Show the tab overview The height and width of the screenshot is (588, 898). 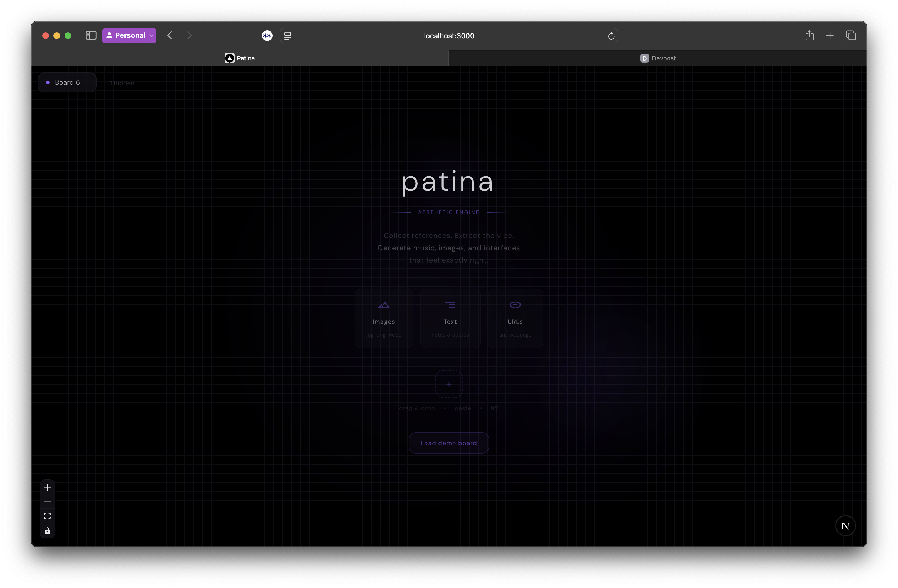851,35
